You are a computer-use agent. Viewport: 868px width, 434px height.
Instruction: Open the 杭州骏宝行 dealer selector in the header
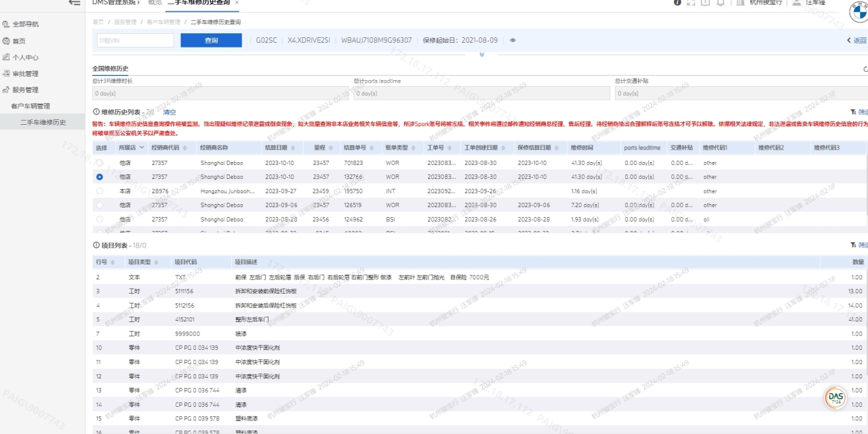[x=766, y=3]
